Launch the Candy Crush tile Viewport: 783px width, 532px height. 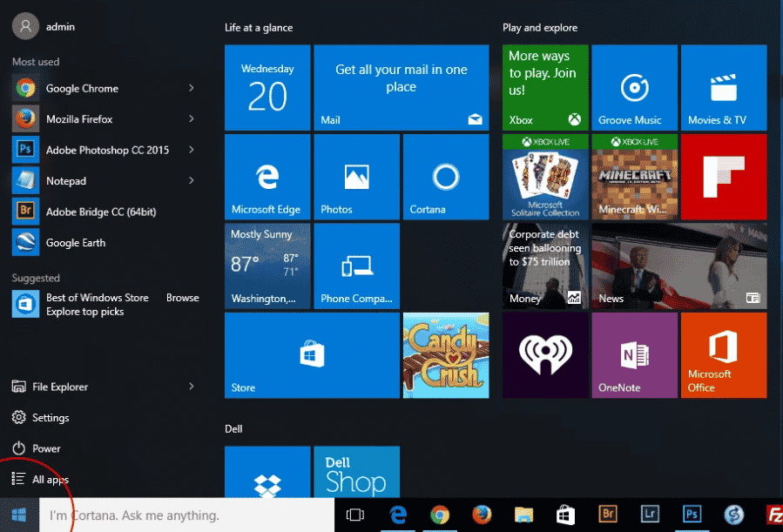coord(446,355)
